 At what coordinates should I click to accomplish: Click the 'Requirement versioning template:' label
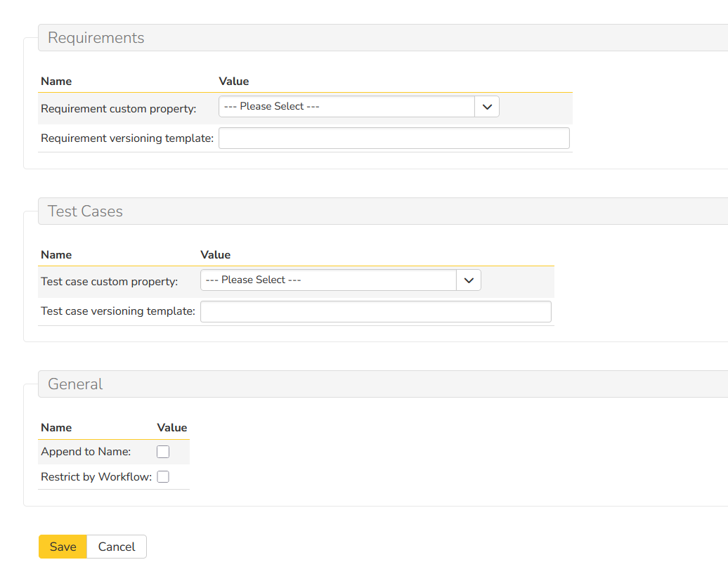click(x=127, y=138)
